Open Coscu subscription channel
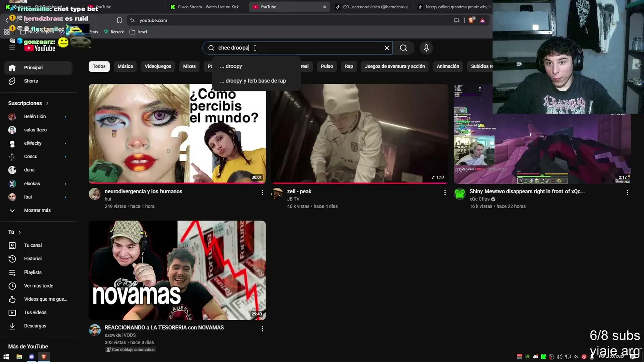644x362 pixels. point(38,156)
